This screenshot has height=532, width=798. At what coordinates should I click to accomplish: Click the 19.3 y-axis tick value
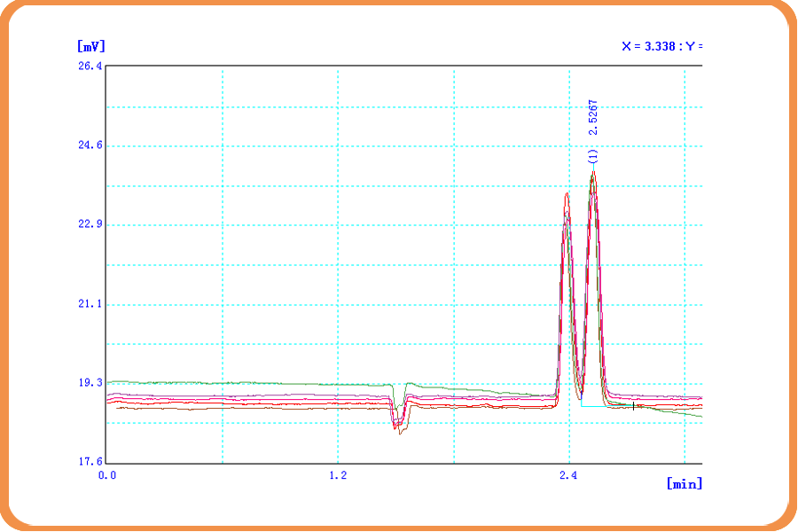click(x=90, y=383)
